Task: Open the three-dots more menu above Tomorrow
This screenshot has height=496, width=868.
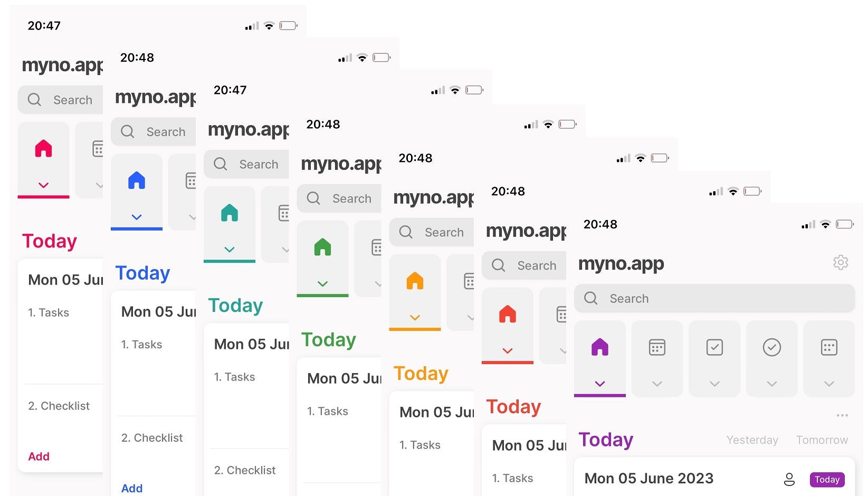Action: tap(842, 415)
